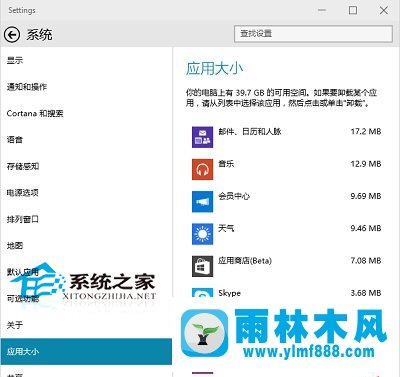400x377 pixels.
Task: Click the Skype app icon
Action: tap(202, 293)
